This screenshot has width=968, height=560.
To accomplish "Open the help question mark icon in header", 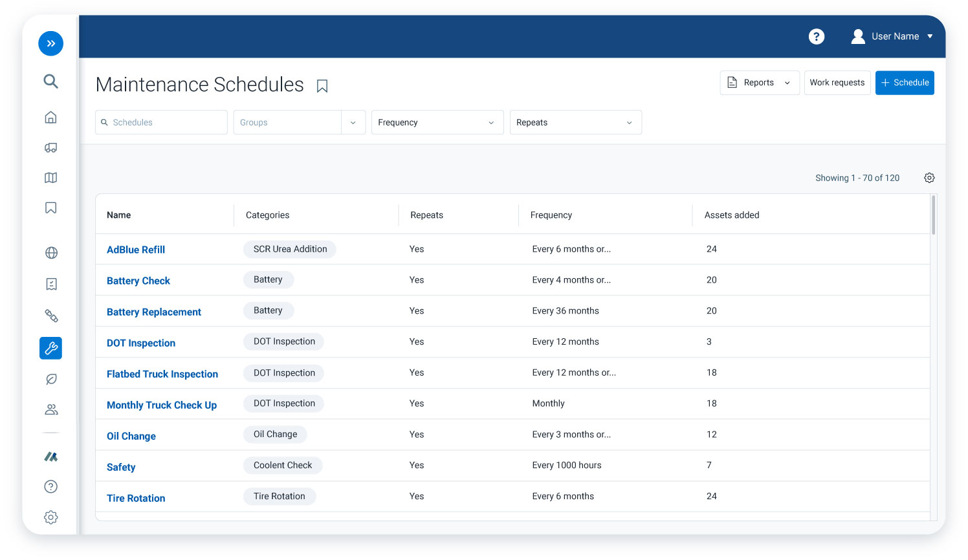I will pos(817,36).
